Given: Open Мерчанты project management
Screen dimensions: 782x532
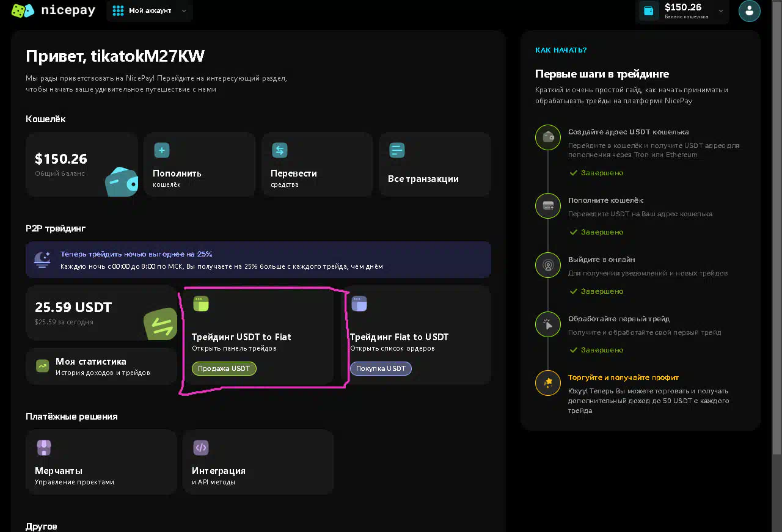Looking at the screenshot, I should tap(101, 462).
